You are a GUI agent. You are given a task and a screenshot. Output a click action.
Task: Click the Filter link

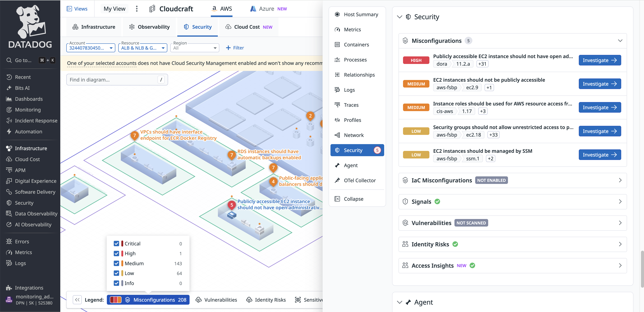click(235, 48)
